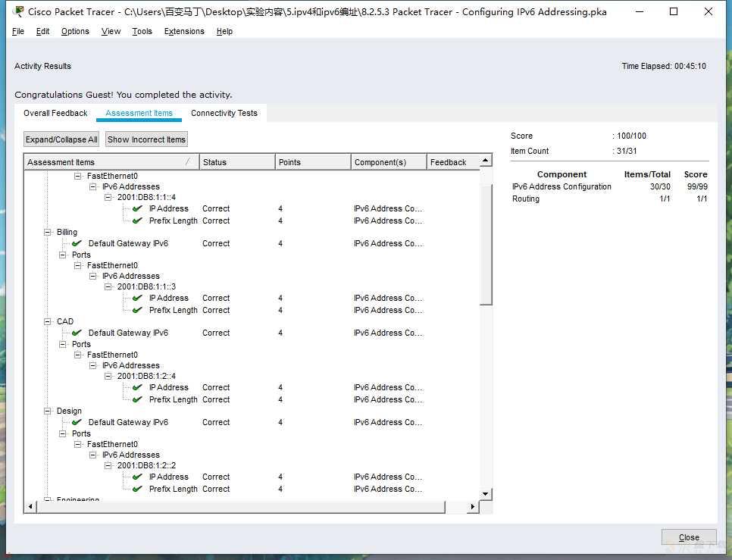This screenshot has height=560, width=732.
Task: Collapse the IPv6 Addresses node under Billing
Action: click(93, 276)
